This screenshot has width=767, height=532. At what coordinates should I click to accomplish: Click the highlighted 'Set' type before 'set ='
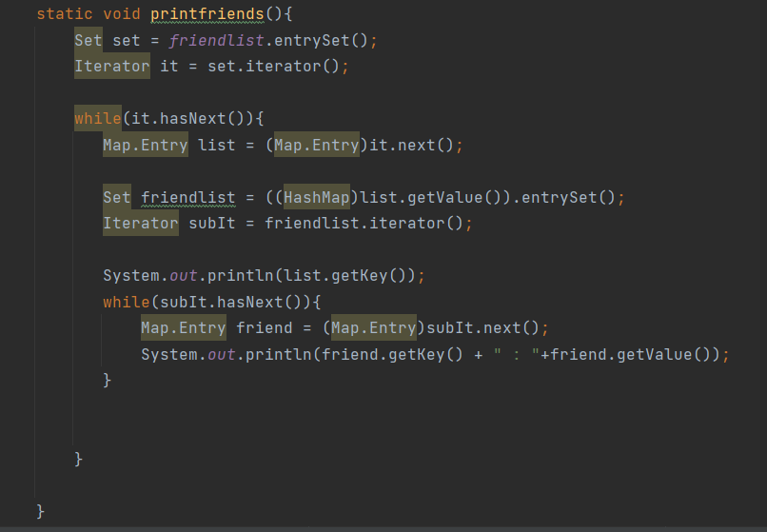coord(88,40)
